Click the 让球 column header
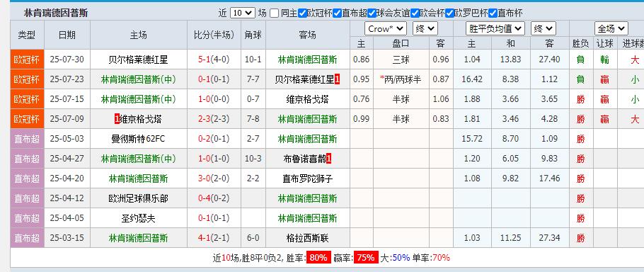Viewport: 644px width, 272px height. coord(604,43)
